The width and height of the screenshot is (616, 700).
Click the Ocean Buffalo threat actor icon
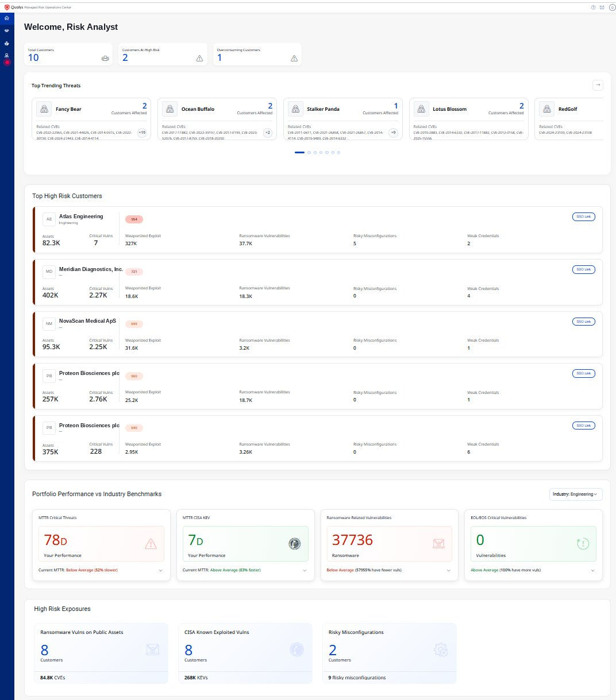(x=170, y=109)
